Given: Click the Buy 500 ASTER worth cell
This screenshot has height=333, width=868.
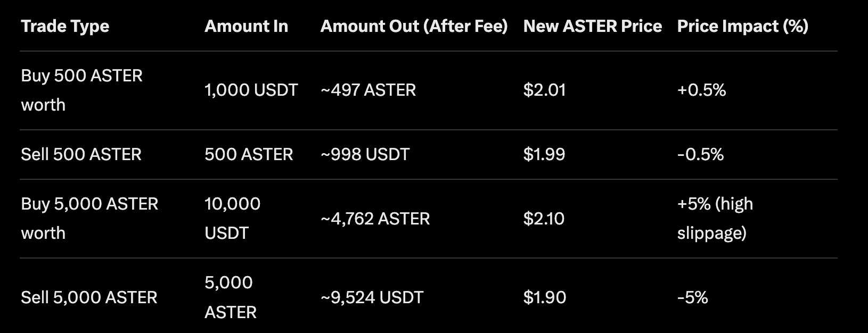Looking at the screenshot, I should pos(81,90).
